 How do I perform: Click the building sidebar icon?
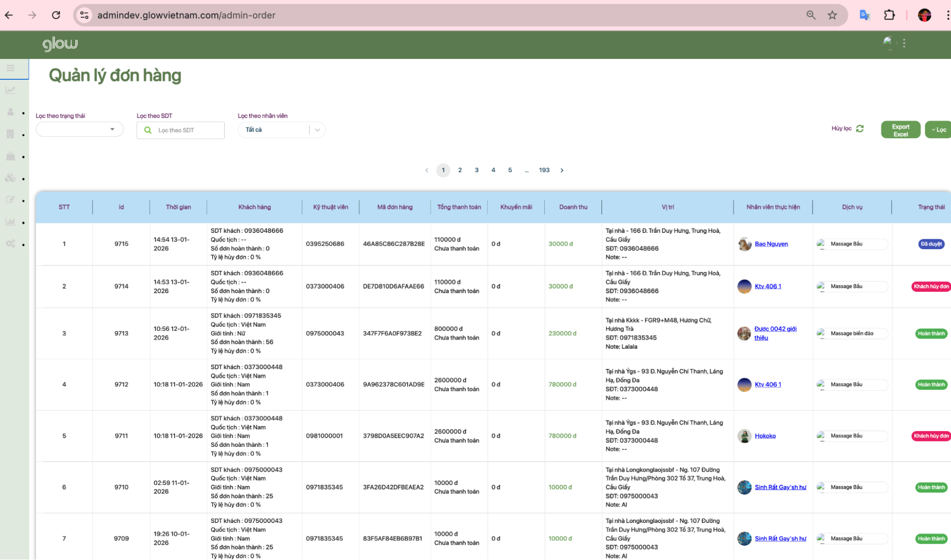10,134
